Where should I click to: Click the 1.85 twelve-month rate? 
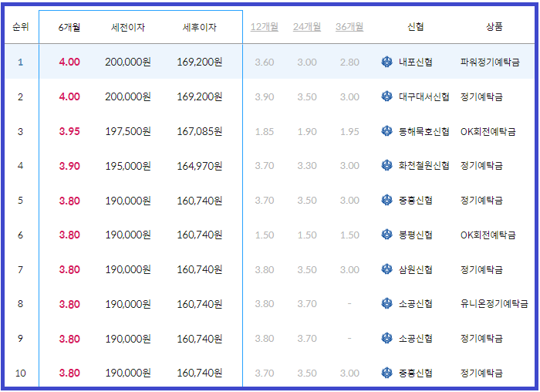pos(264,132)
